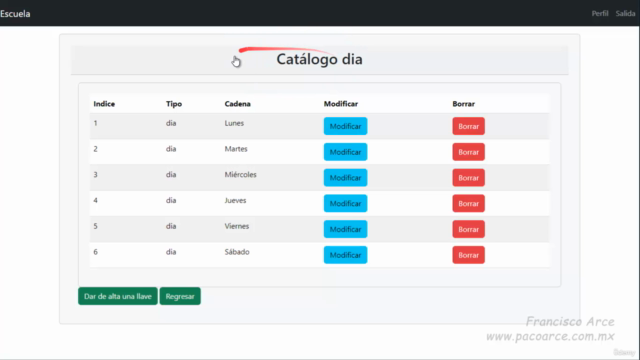Remove the Jueves entry
640x360 pixels.
pyautogui.click(x=469, y=203)
